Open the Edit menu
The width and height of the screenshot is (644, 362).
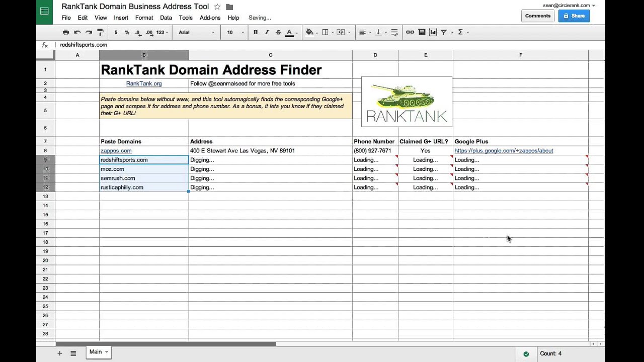[83, 18]
